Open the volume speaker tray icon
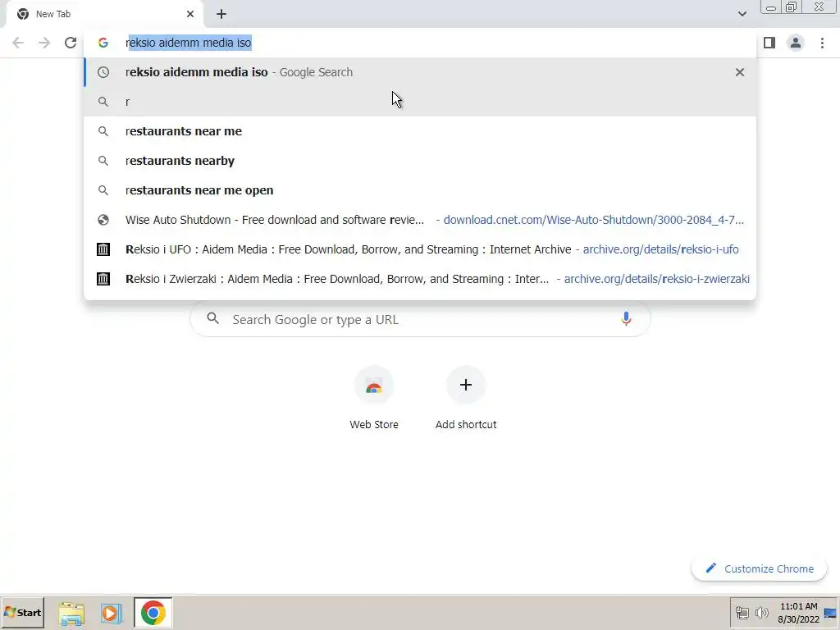Screen dimensions: 840x630 761,613
